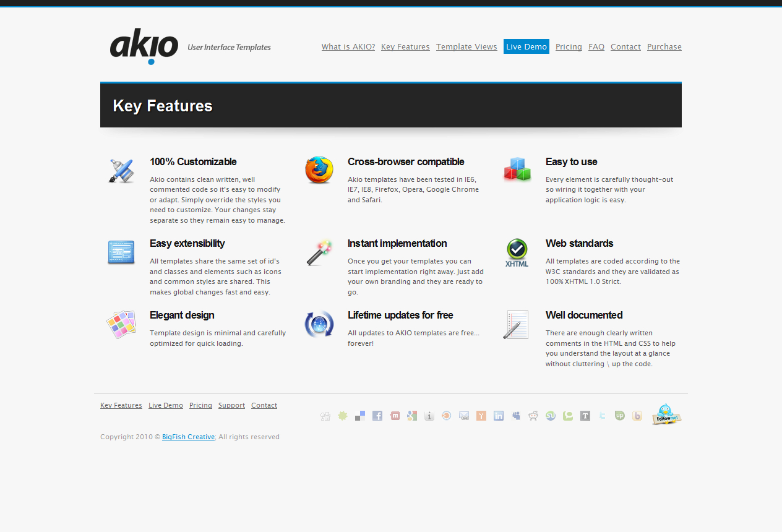Click the 'Web standards' heading
The width and height of the screenshot is (782, 532).
pyautogui.click(x=580, y=244)
